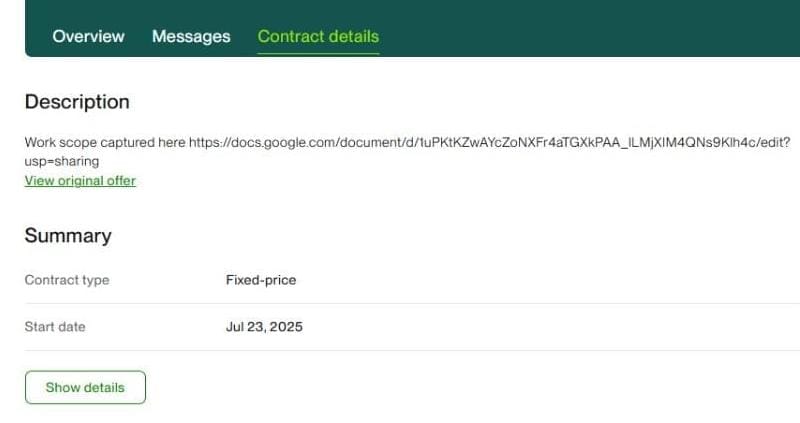Click the Start date label
800x423 pixels.
click(x=55, y=327)
